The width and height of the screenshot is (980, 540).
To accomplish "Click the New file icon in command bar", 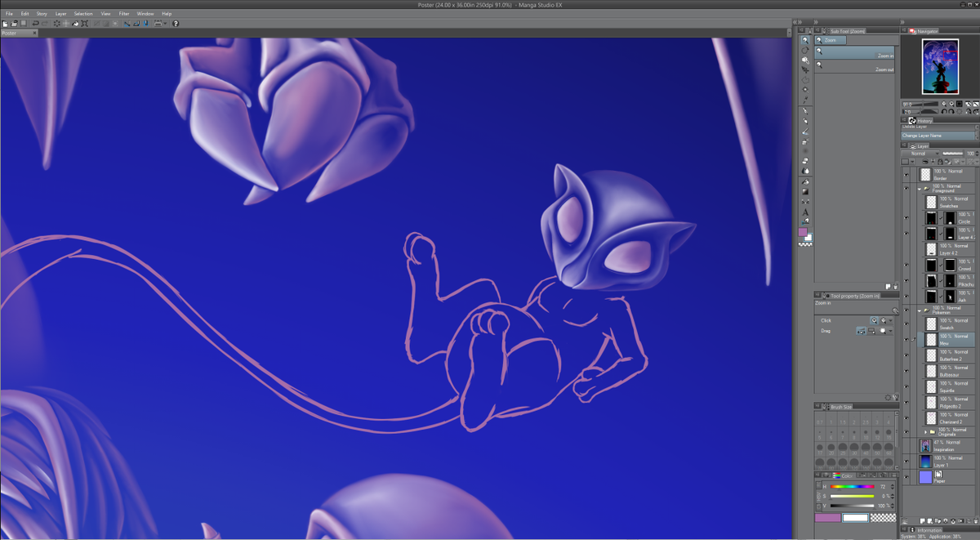I will (5, 24).
